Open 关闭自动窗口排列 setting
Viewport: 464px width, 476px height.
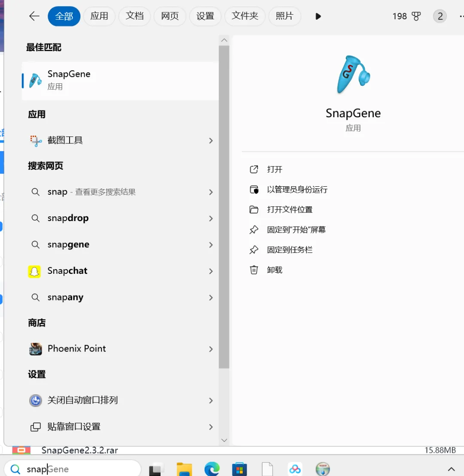click(x=120, y=401)
